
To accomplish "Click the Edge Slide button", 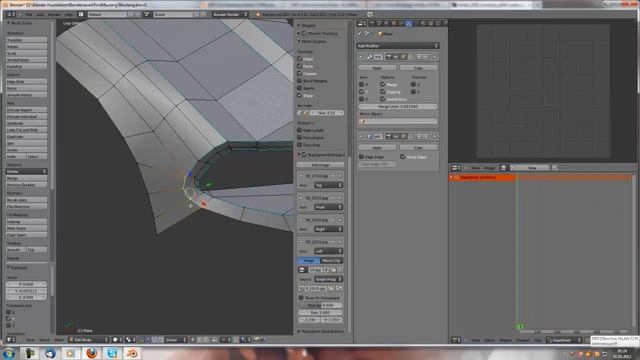I will click(27, 82).
